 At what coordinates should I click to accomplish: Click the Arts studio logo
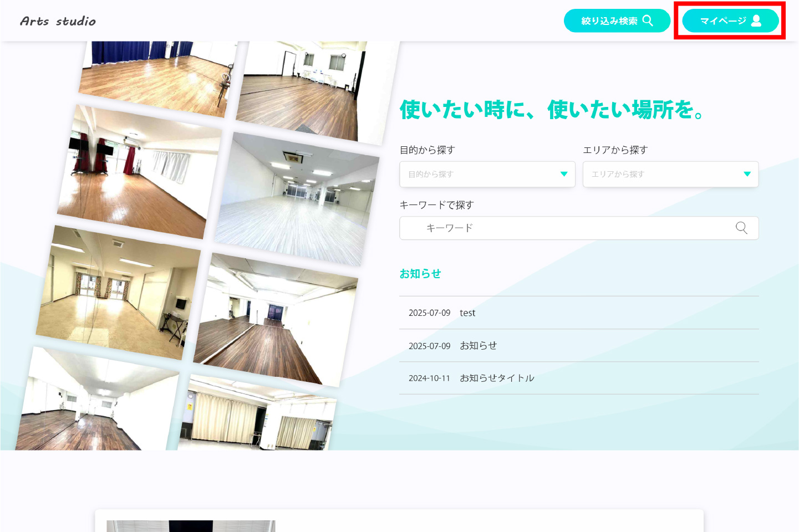coord(58,21)
